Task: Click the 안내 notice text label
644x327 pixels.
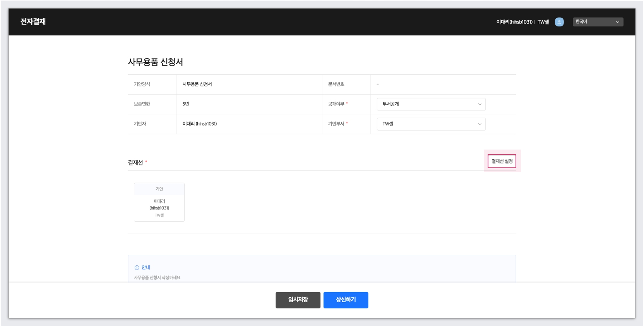Action: pos(146,268)
